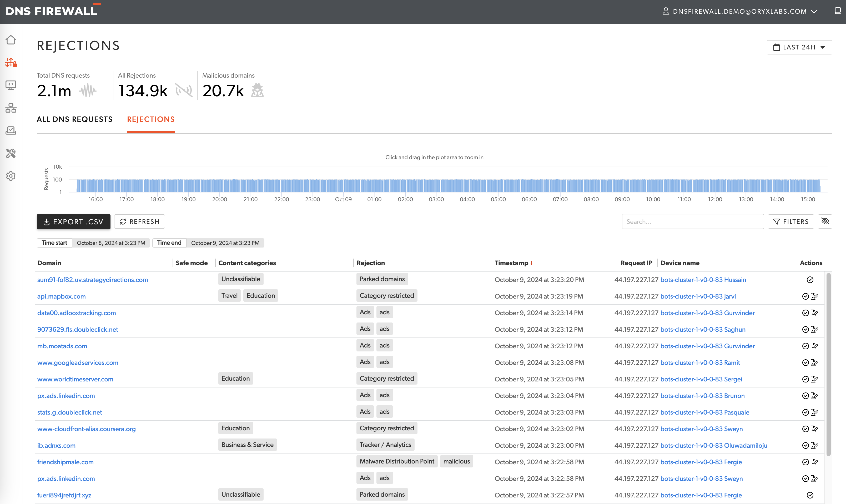Open the ib.adnxs.com domain link

pyautogui.click(x=56, y=446)
